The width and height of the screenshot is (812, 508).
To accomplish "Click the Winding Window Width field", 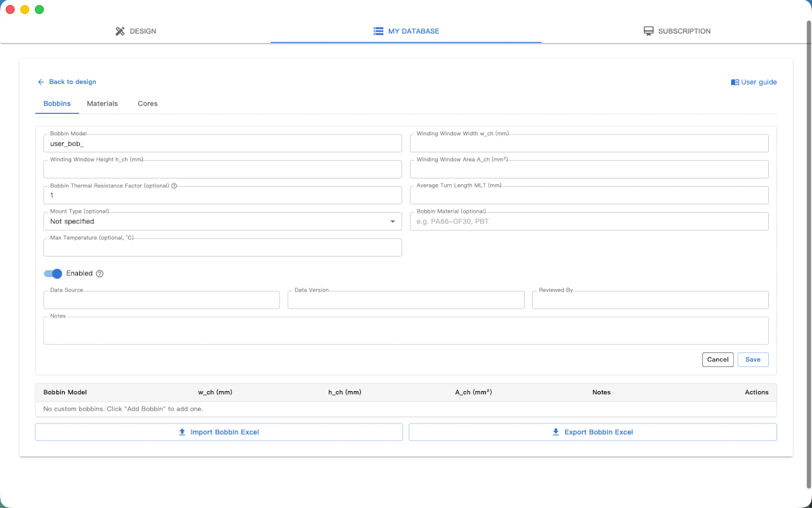I will (x=589, y=144).
